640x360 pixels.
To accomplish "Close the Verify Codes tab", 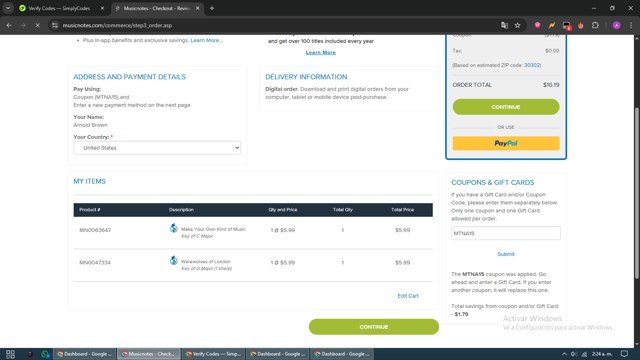I will pos(102,8).
